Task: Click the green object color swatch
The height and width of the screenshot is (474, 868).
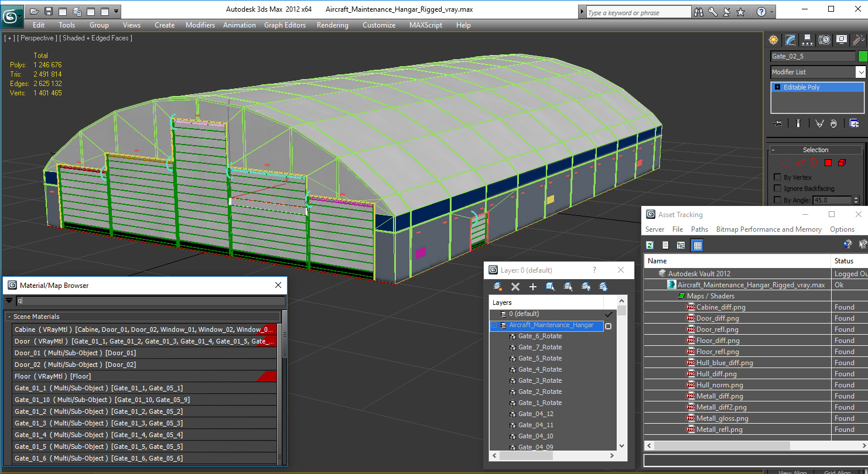Action: click(862, 56)
